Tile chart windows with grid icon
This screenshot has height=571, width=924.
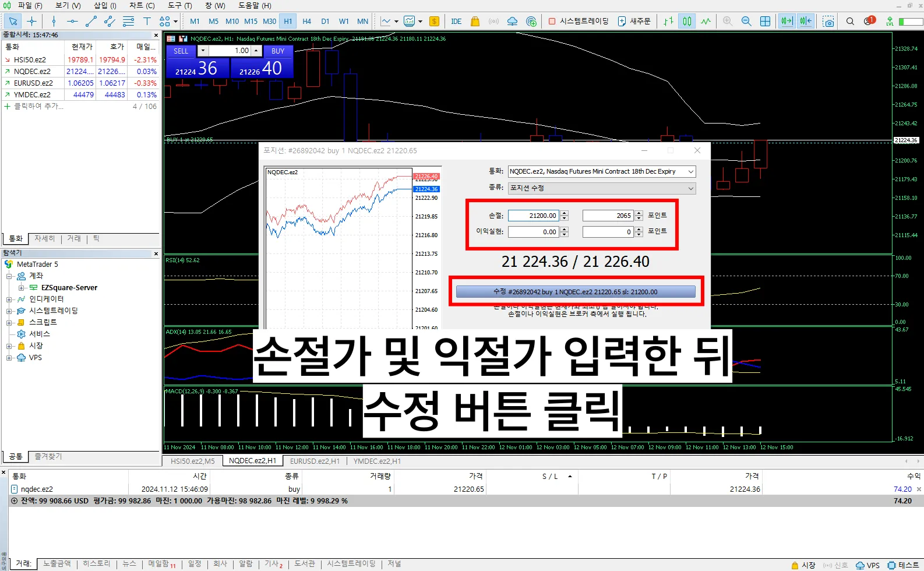765,21
